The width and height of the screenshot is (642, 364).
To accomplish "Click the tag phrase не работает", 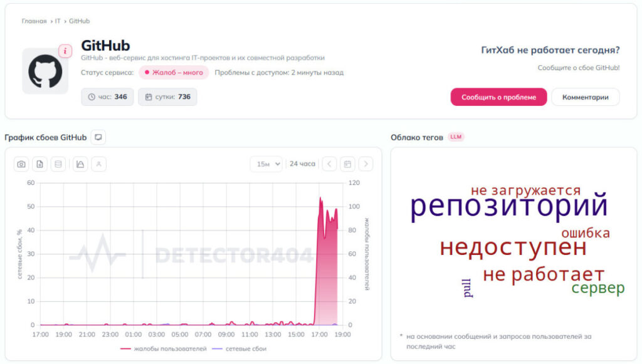I will (544, 274).
